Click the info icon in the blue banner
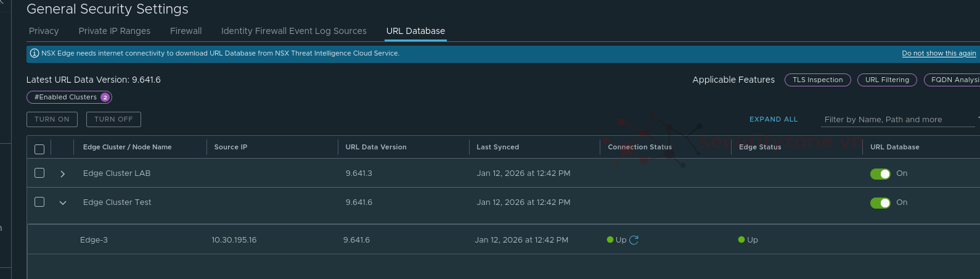 35,53
